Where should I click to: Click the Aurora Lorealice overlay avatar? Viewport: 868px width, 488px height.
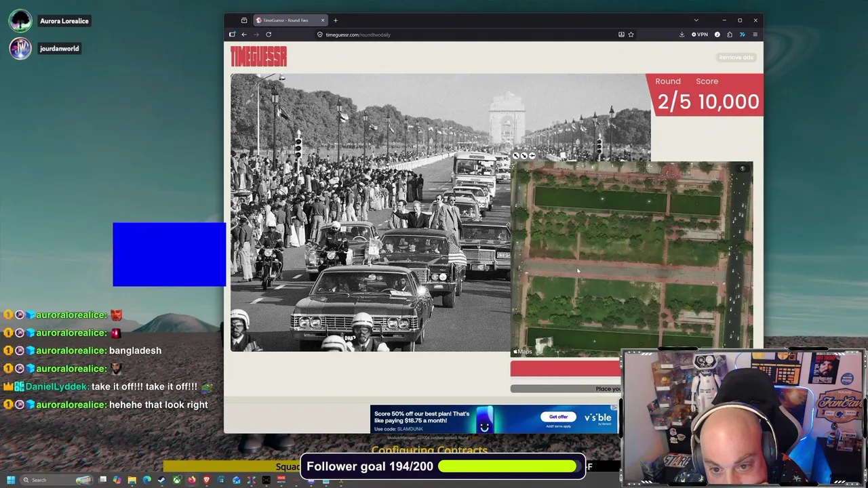coord(20,21)
